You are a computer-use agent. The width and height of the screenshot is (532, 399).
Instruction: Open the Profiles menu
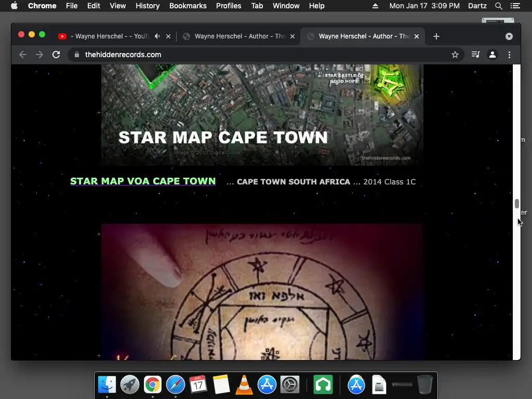point(229,6)
